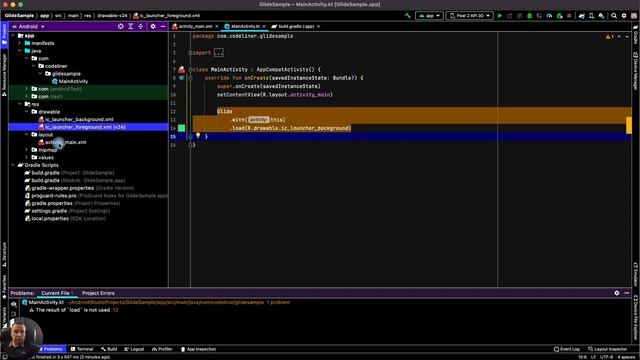Open the SDK Manager icon
Image resolution: width=640 pixels, height=360 pixels.
click(x=601, y=16)
